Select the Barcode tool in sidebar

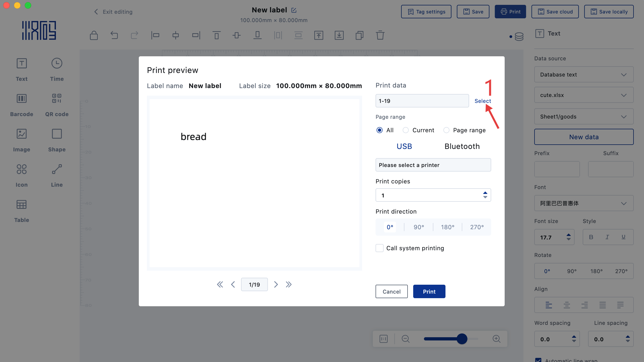tap(22, 99)
